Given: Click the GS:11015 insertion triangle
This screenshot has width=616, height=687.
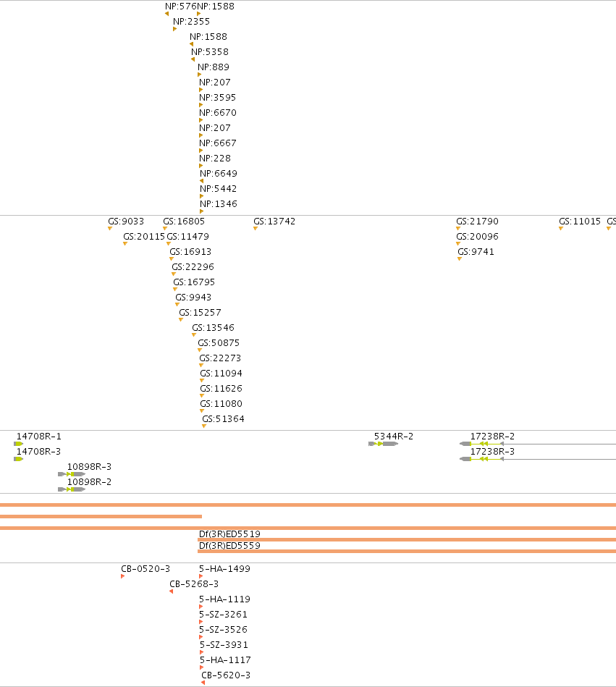Looking at the screenshot, I should pos(561,228).
